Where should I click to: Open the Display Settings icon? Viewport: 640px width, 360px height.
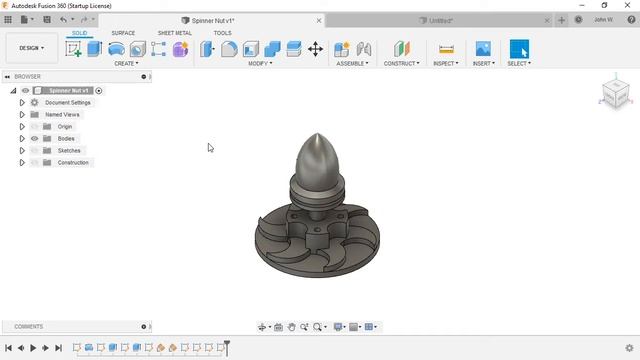pos(338,327)
